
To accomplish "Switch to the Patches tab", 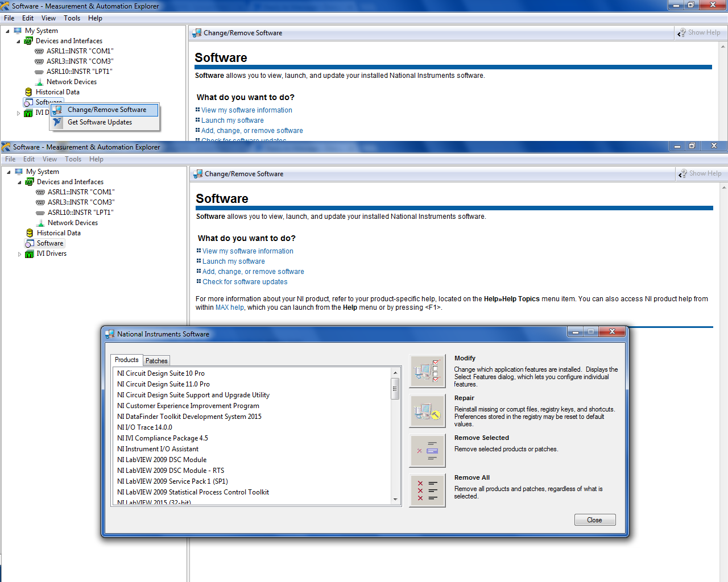I will pyautogui.click(x=156, y=361).
